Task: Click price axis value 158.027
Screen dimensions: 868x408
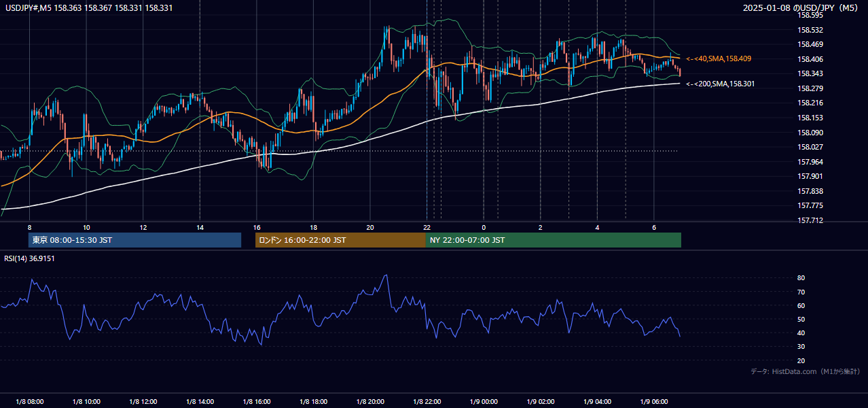Action: 810,147
